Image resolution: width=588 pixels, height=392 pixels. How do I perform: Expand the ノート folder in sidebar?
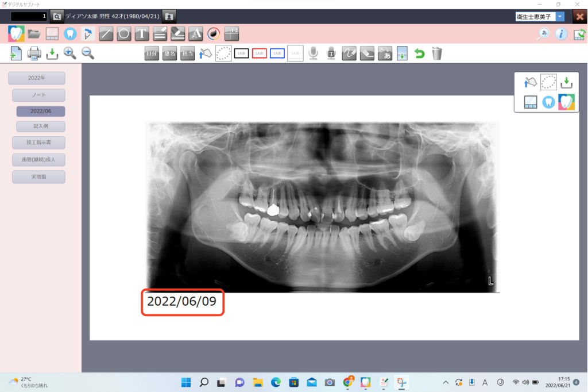tap(39, 95)
